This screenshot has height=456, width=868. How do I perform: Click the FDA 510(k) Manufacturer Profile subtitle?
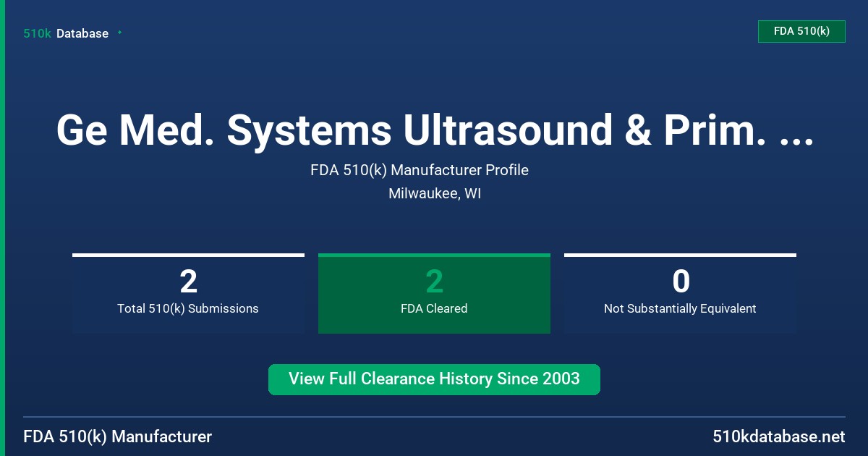pos(420,170)
